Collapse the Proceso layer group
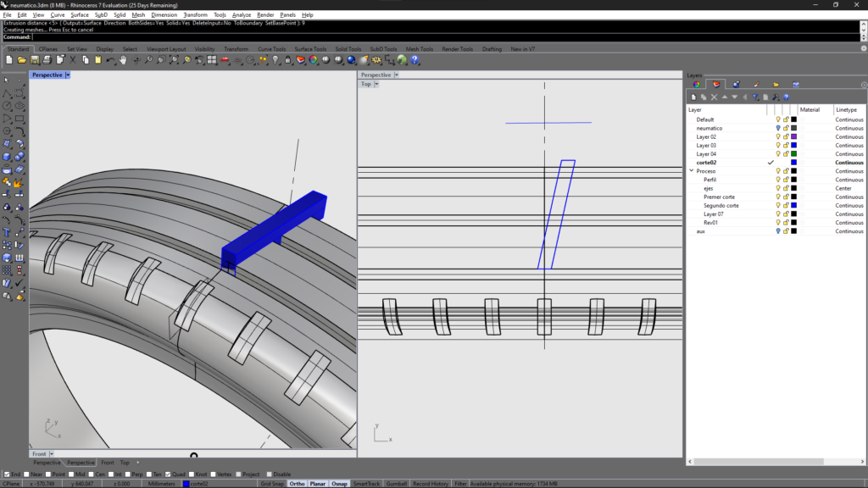 691,170
